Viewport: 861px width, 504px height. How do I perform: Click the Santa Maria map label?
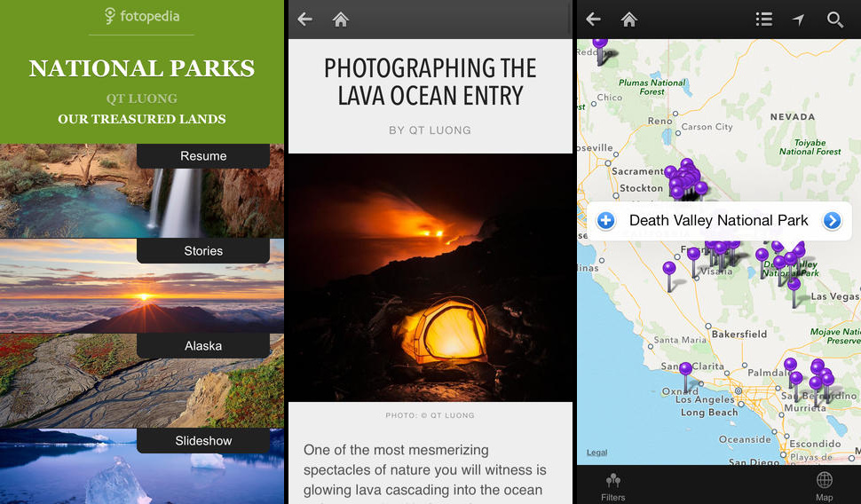pos(680,340)
